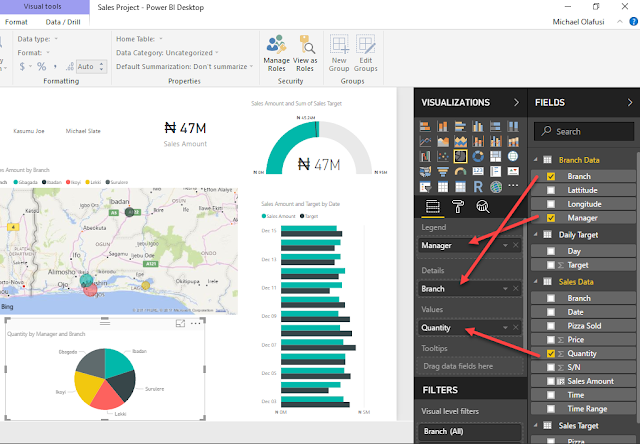The height and width of the screenshot is (444, 640).
Task: Select the Filled map visualization
Action: point(425,171)
